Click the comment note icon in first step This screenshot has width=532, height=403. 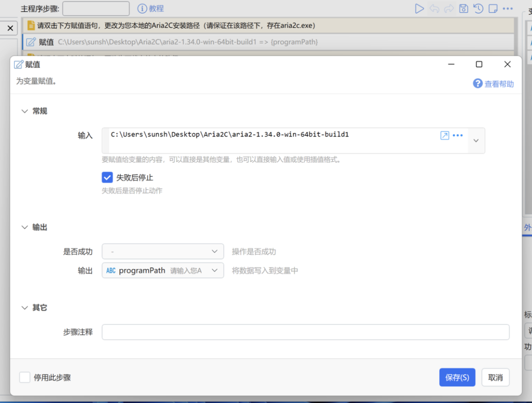[31, 26]
